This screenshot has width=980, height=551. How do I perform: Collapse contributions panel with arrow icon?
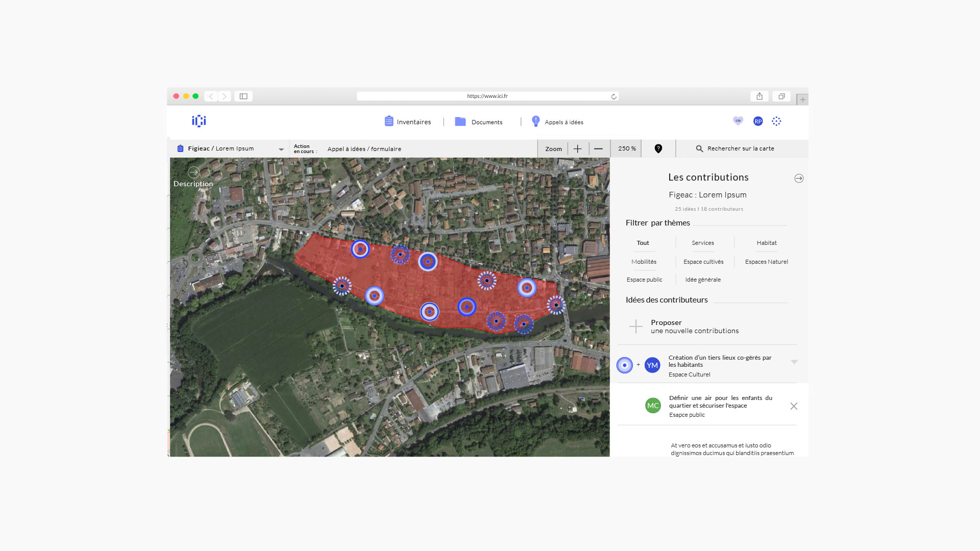(x=799, y=178)
